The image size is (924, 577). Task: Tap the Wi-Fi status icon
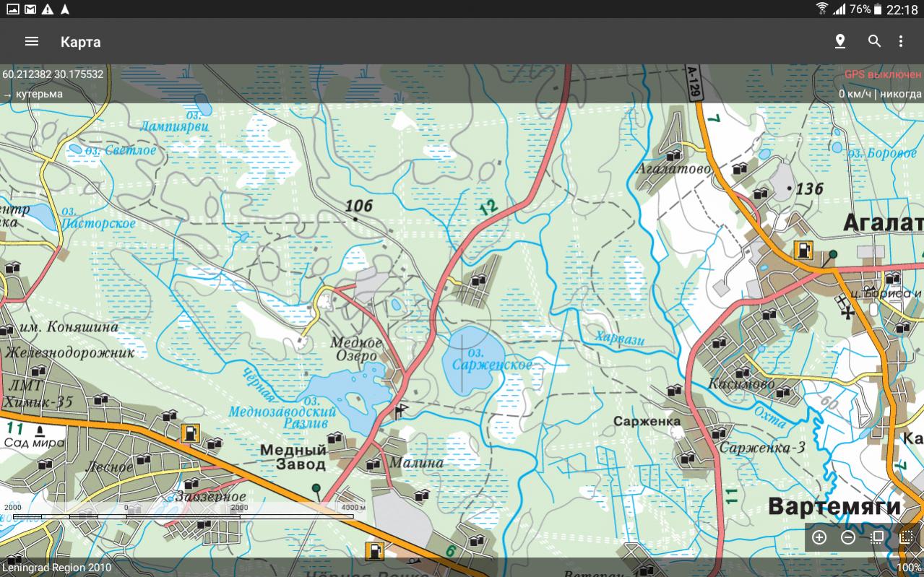click(822, 9)
